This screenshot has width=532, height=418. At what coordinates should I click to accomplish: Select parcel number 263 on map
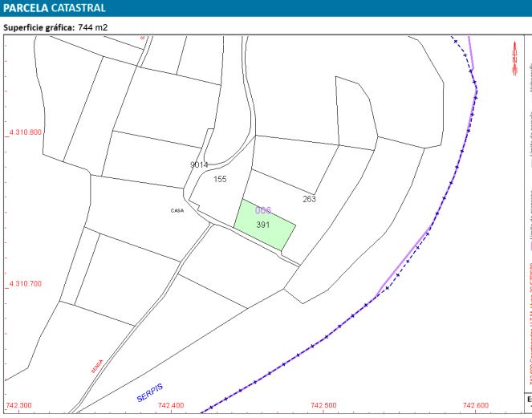310,199
